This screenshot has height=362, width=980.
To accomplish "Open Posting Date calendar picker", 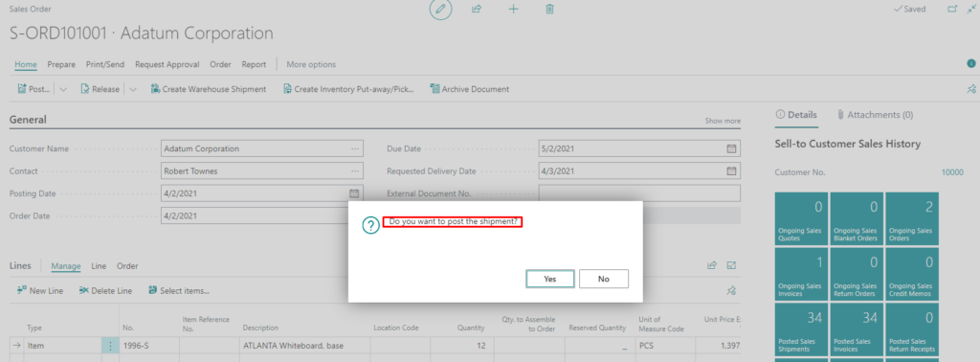I will click(x=354, y=193).
